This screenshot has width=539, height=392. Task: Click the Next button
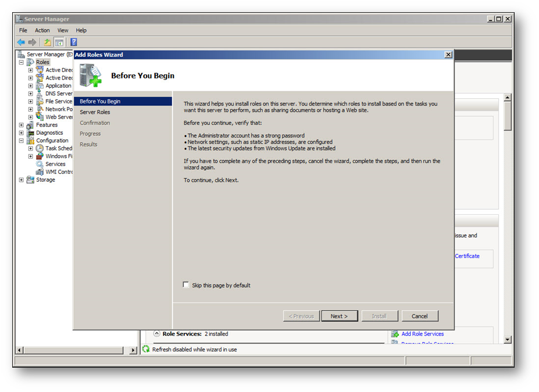pos(339,316)
